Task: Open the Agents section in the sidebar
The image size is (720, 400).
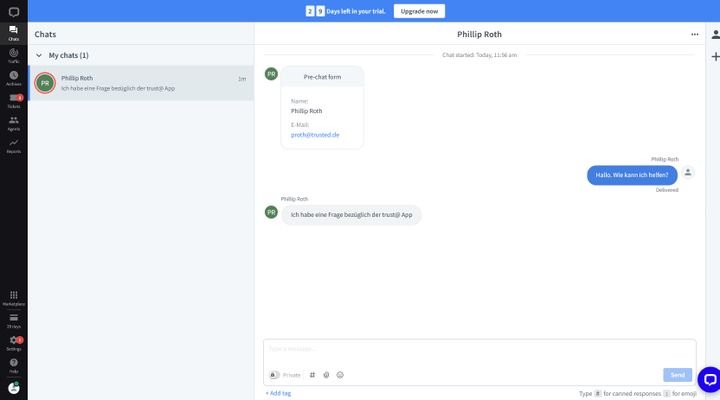Action: coord(14,123)
